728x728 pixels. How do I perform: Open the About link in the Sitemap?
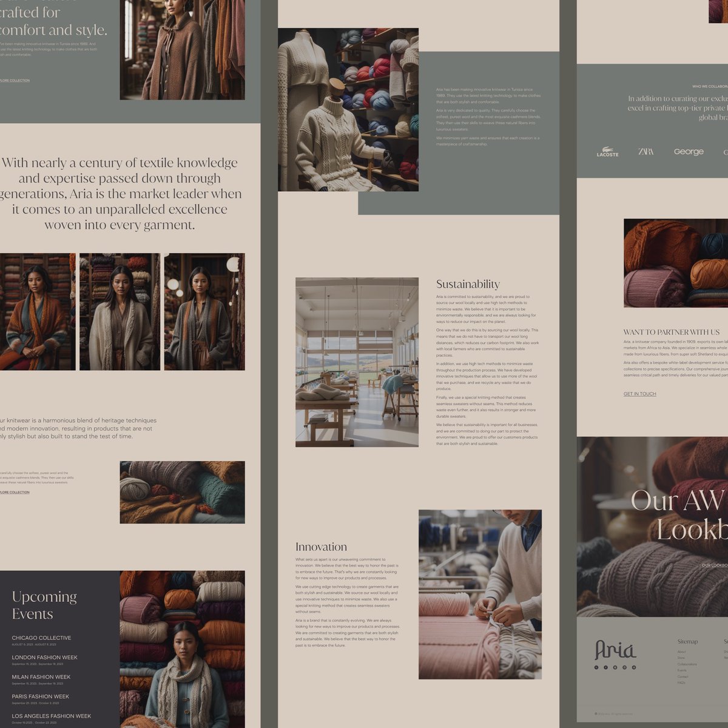(x=681, y=652)
